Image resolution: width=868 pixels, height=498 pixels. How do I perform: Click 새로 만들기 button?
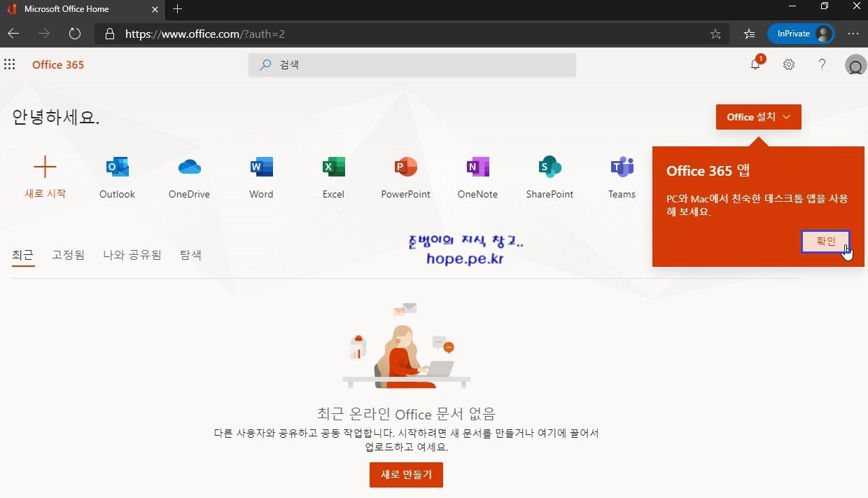tap(406, 475)
